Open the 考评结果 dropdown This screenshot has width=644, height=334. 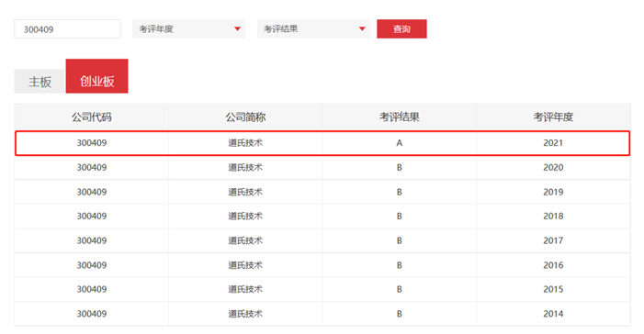[313, 29]
